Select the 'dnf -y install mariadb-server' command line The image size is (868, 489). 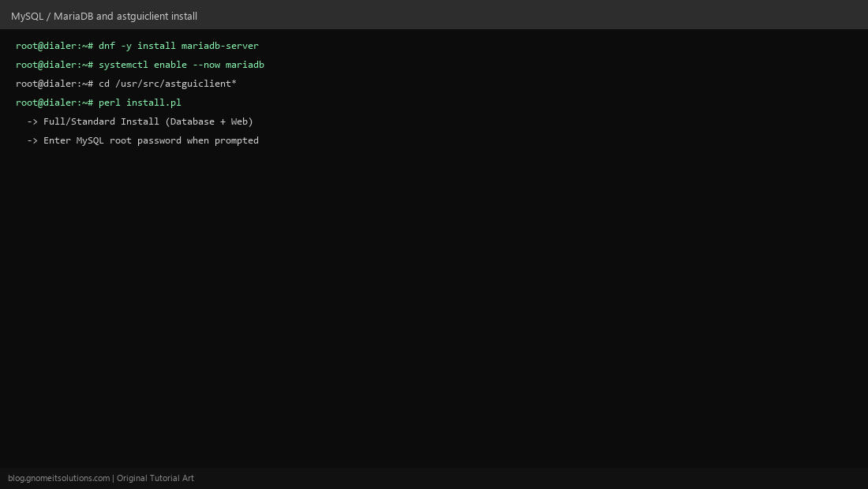tap(137, 46)
